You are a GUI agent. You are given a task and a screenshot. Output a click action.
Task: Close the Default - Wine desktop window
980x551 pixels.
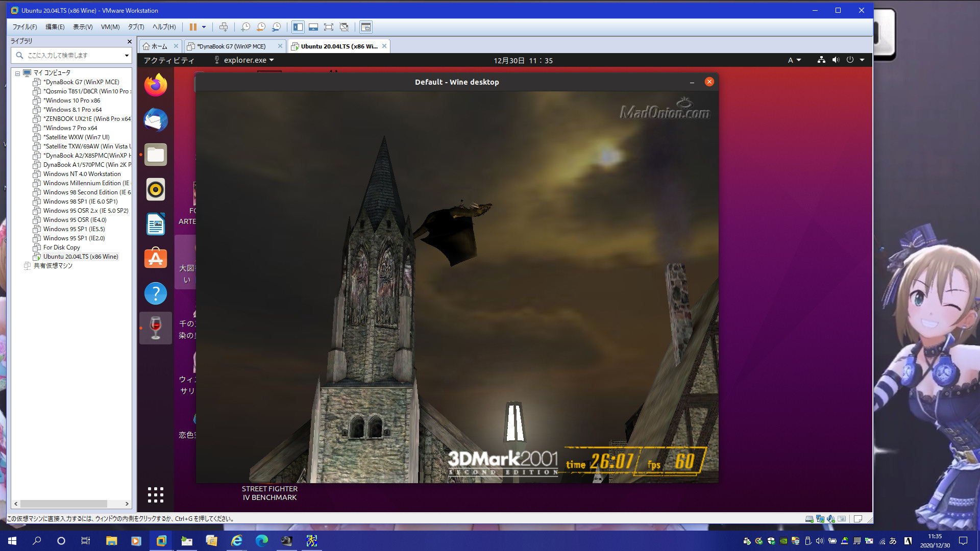click(709, 82)
